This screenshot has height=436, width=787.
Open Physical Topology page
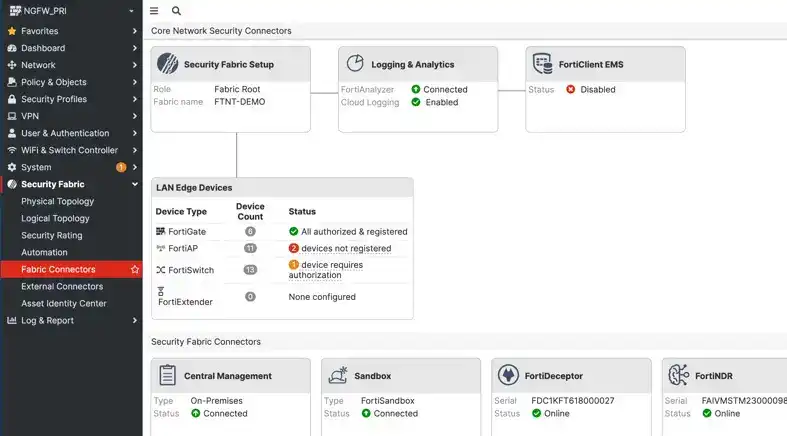[x=58, y=202]
